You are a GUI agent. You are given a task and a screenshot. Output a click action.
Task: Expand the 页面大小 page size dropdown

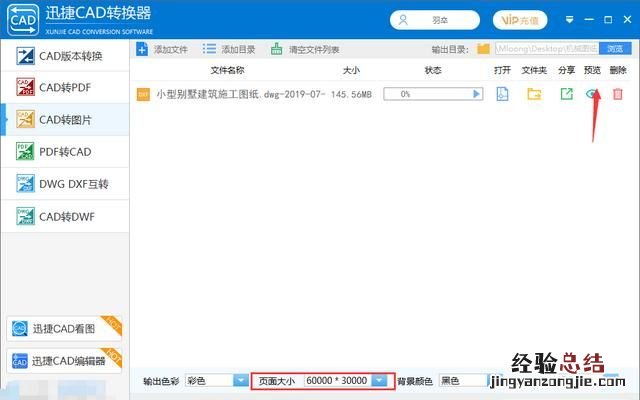[379, 380]
